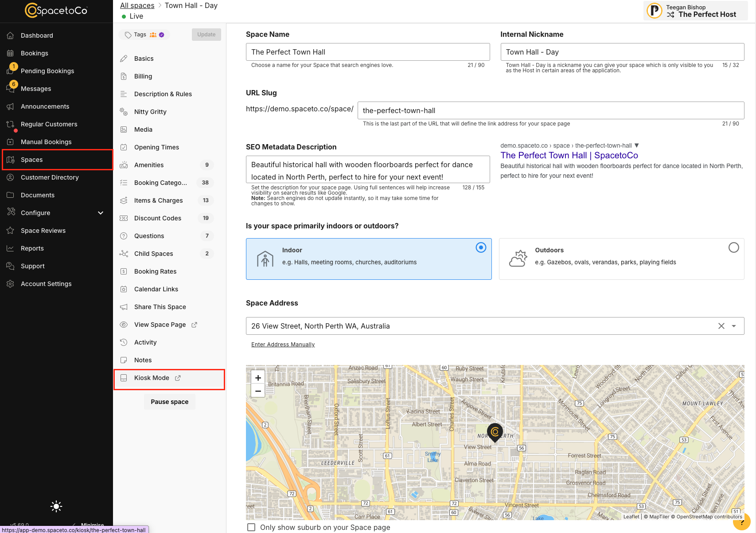Zoom out on the map
The image size is (756, 533).
pyautogui.click(x=258, y=391)
